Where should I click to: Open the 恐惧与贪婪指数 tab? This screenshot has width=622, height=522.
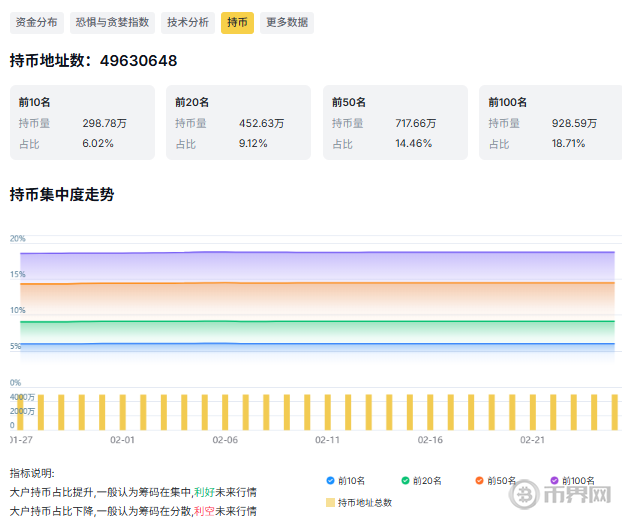click(112, 23)
